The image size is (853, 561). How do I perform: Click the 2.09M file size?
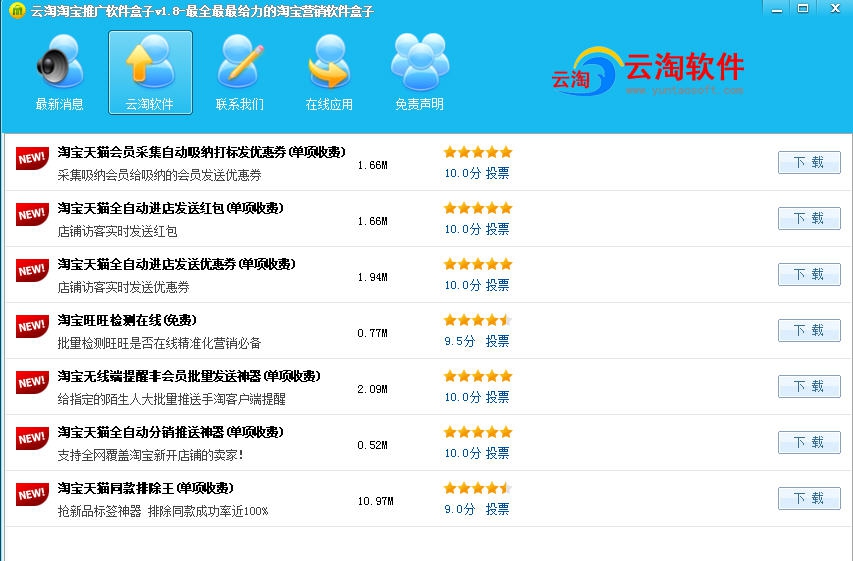tap(373, 389)
